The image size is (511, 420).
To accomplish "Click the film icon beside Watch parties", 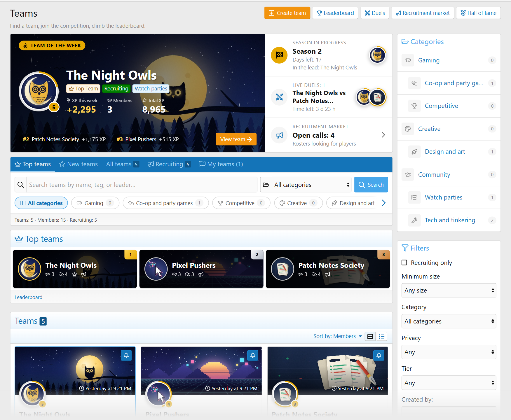I will [x=414, y=197].
